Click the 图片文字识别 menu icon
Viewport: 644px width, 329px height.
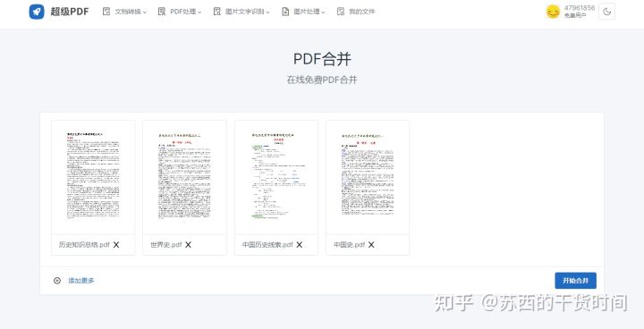[x=216, y=12]
